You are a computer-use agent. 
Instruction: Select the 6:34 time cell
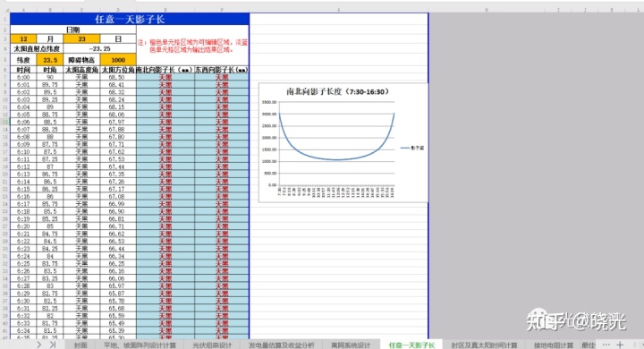click(x=23, y=330)
